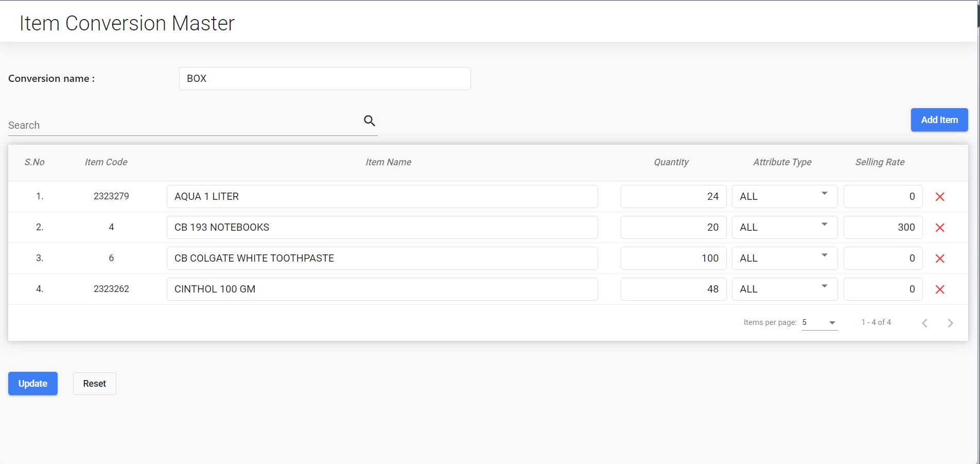Open Attribute Type dropdown for CINTHOL 100 GM
Viewport: 980px width, 464px height.
click(784, 289)
